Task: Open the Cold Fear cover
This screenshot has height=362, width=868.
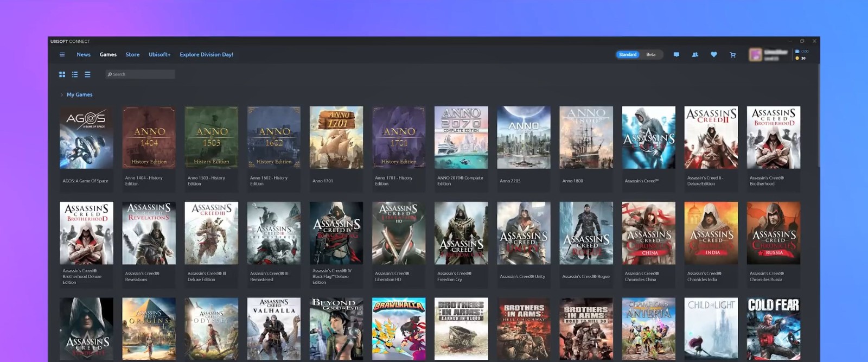Action: pyautogui.click(x=774, y=329)
